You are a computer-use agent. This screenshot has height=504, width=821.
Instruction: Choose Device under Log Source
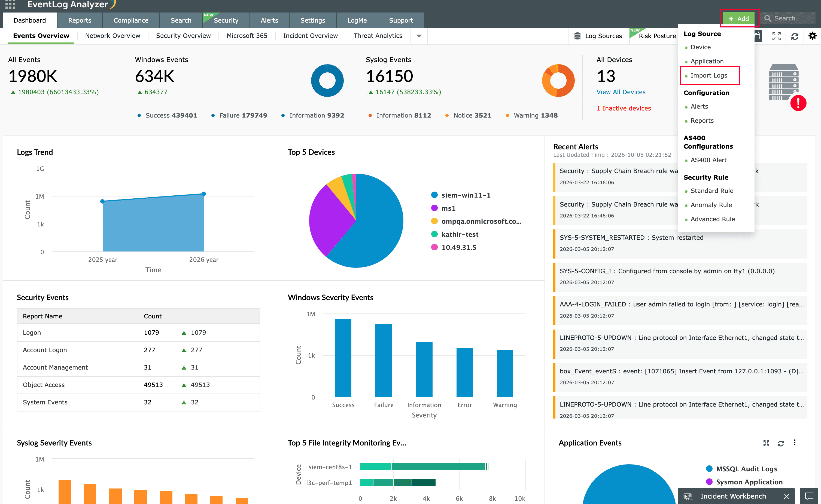(x=701, y=47)
